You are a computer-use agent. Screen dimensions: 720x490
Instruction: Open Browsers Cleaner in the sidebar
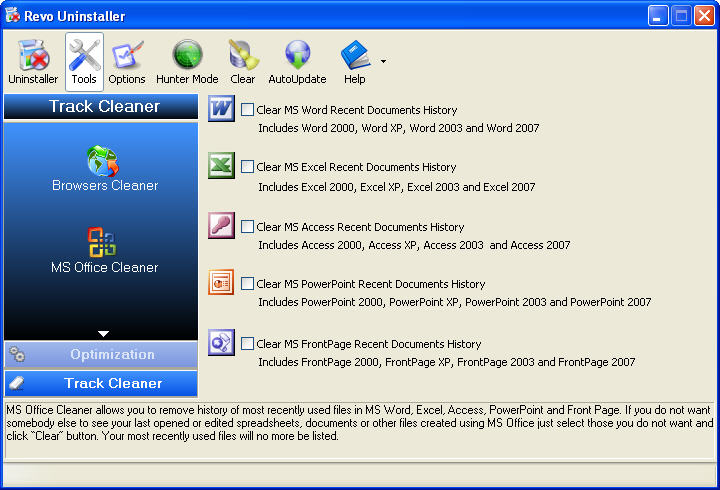(x=104, y=168)
